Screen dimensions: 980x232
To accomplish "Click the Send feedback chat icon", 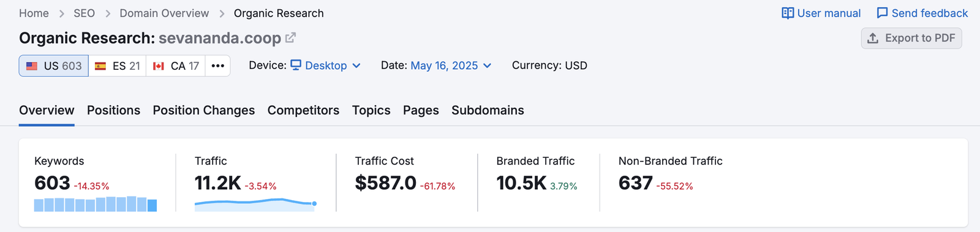I will (882, 13).
